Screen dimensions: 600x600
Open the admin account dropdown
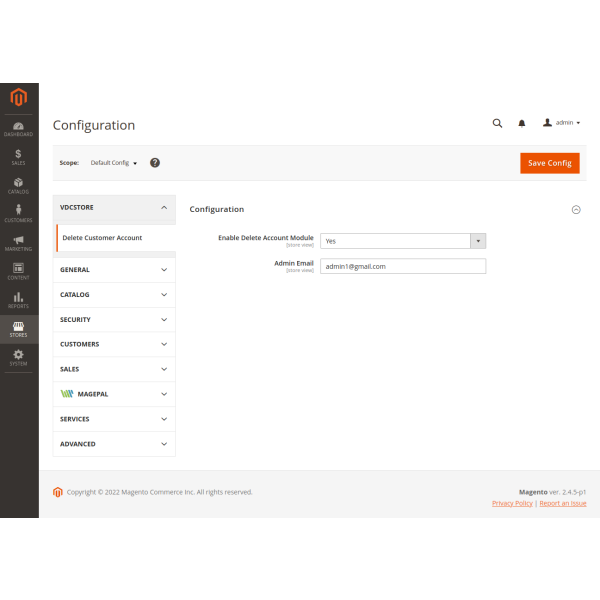(562, 123)
